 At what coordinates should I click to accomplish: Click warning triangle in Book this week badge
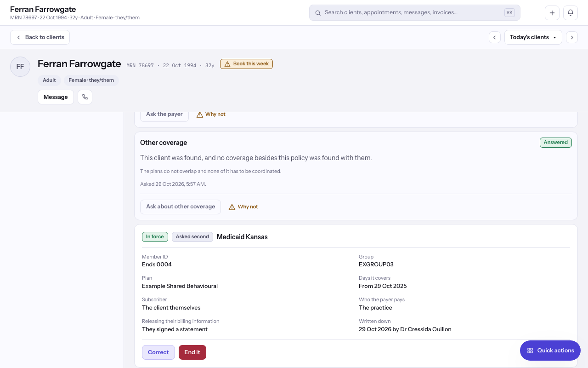coord(227,64)
